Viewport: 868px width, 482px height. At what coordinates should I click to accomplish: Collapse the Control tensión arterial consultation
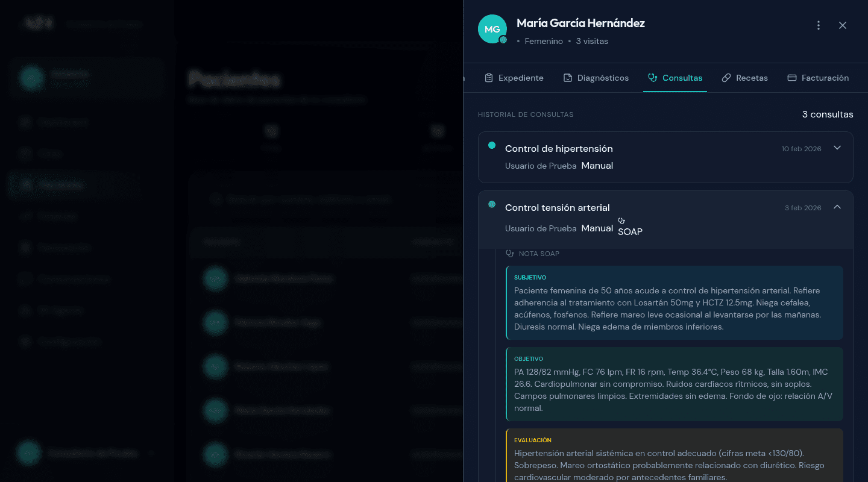(837, 207)
